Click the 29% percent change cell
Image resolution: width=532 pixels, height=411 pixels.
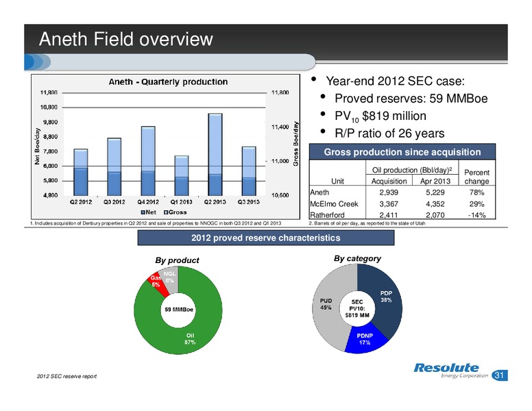476,204
